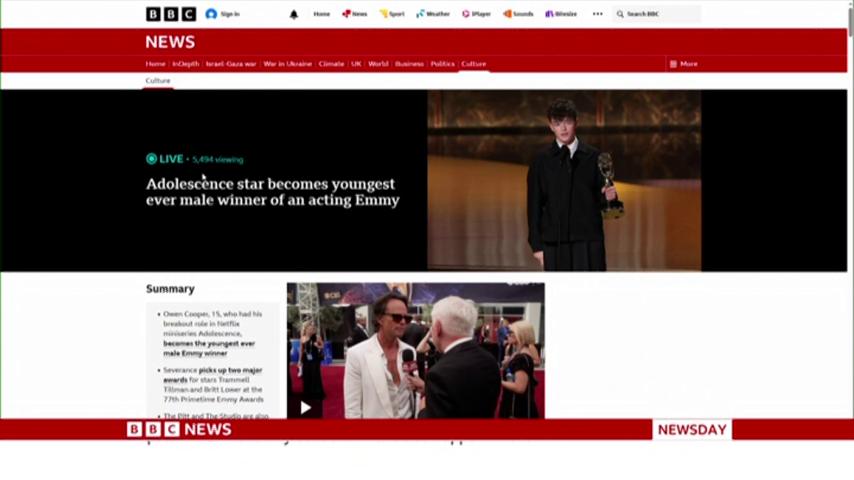The width and height of the screenshot is (854, 480).
Task: Open Bitesize from top navigation
Action: pos(561,14)
